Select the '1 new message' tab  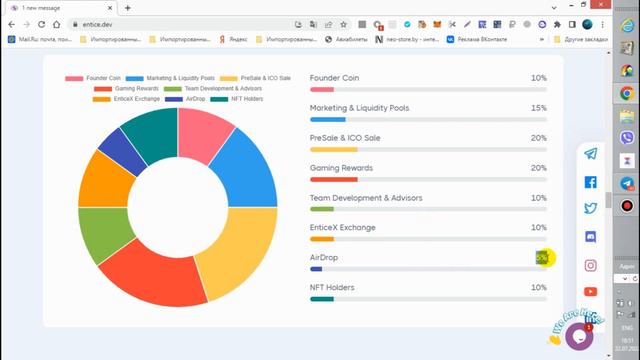click(x=61, y=8)
